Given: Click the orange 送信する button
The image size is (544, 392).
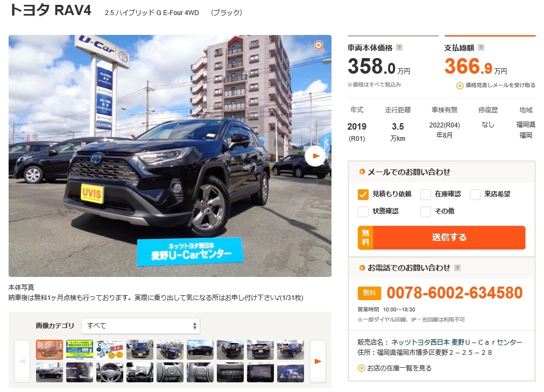Looking at the screenshot, I should [x=442, y=238].
